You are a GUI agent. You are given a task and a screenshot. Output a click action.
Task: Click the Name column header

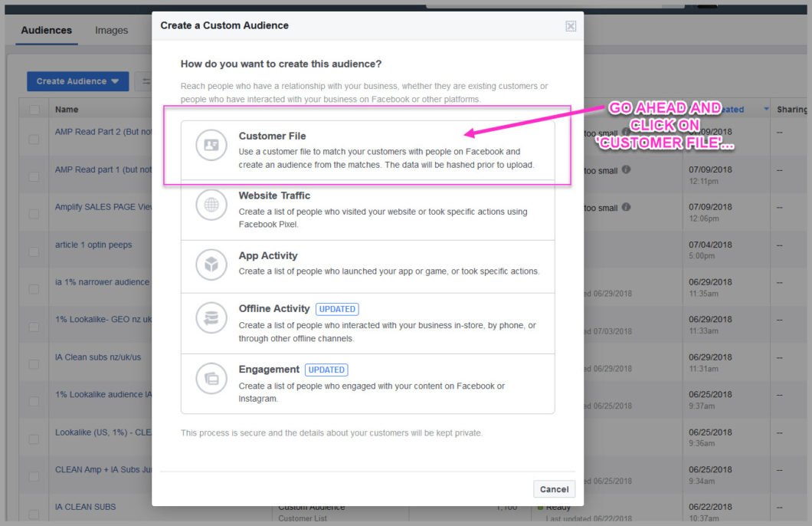coord(67,110)
